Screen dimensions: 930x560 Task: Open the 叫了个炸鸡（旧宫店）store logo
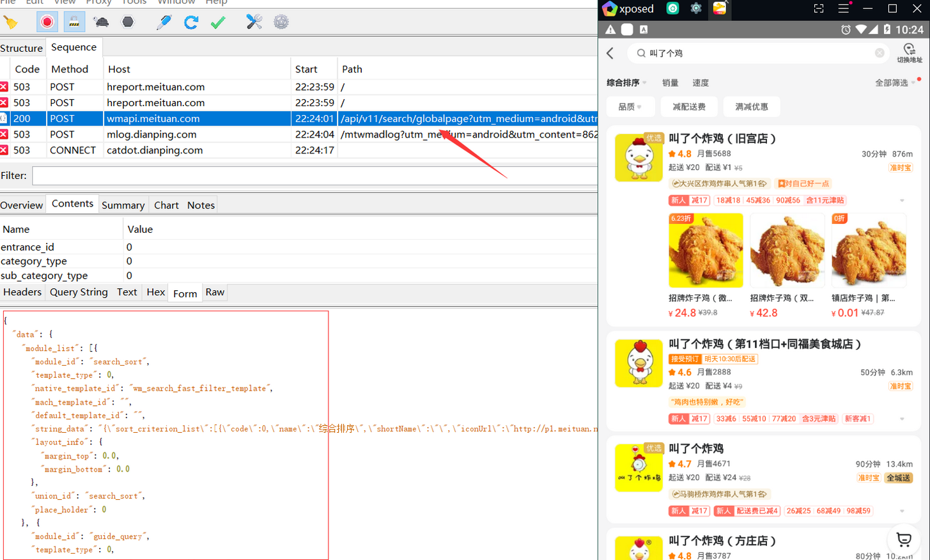[x=639, y=157]
